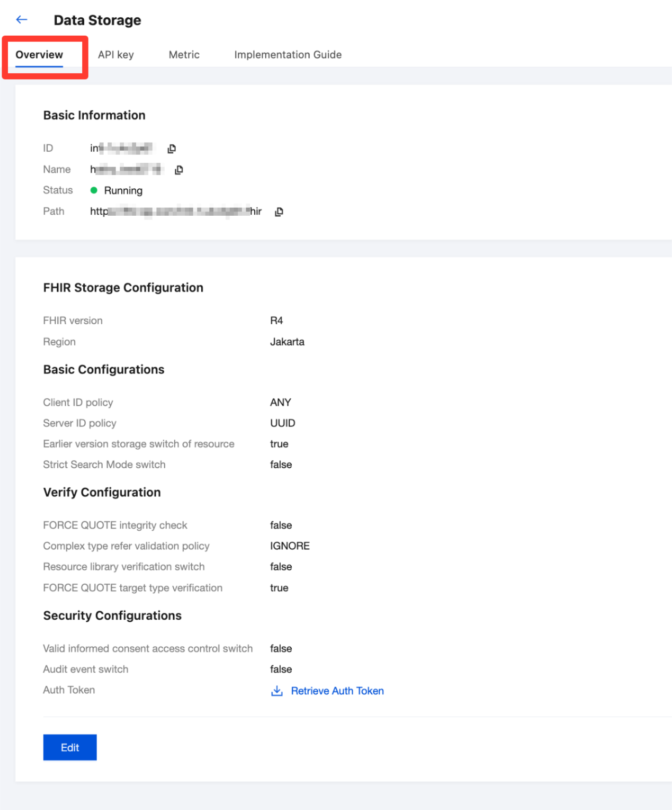The image size is (672, 810).
Task: Click the Server ID policy label
Action: tap(79, 423)
